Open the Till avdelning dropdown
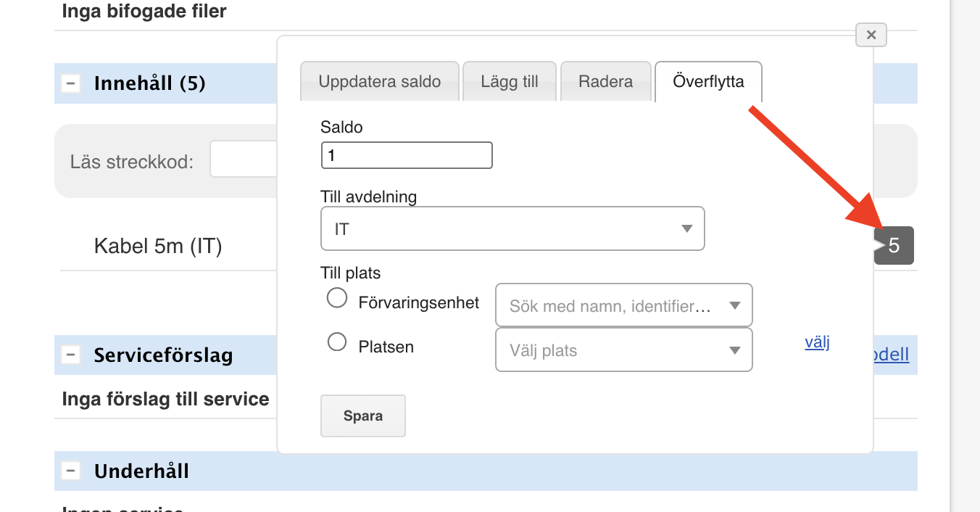Screen dimensions: 980x512 point(512,229)
